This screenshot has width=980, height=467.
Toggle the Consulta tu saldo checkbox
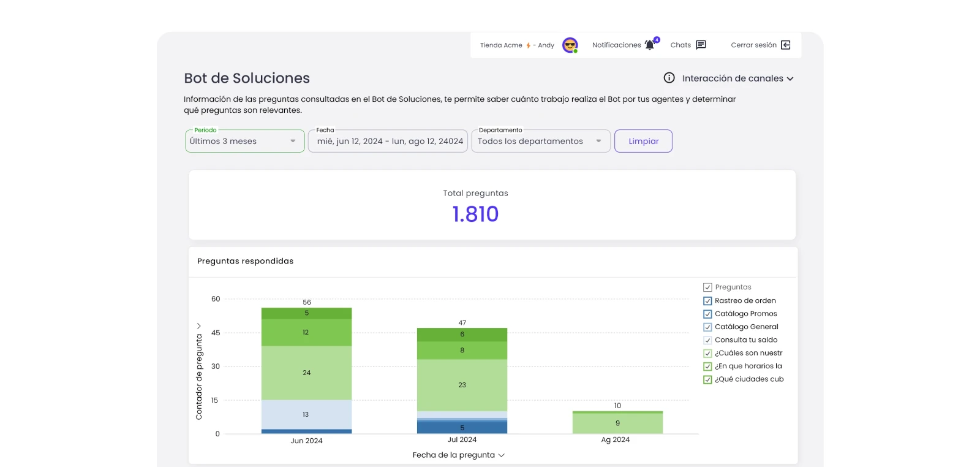click(x=707, y=340)
